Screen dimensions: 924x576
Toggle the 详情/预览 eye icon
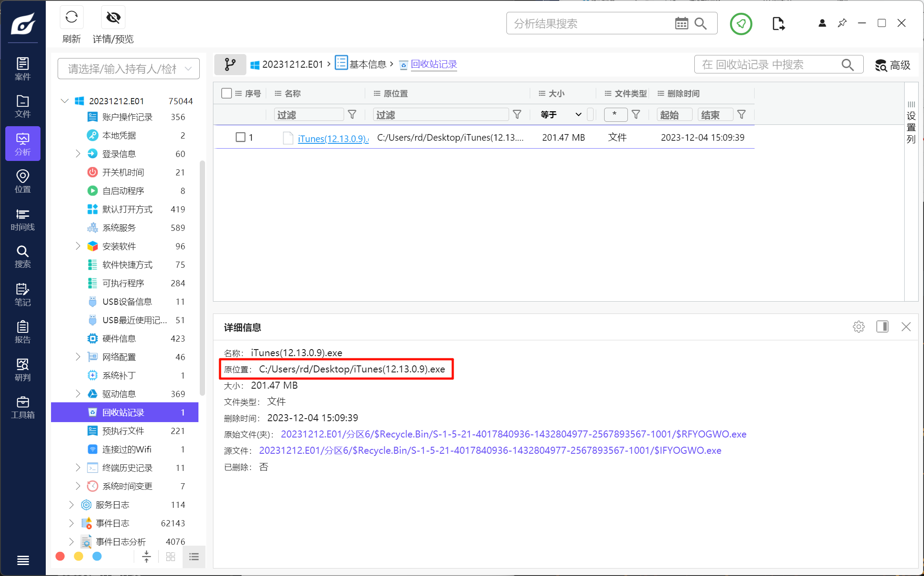(113, 18)
